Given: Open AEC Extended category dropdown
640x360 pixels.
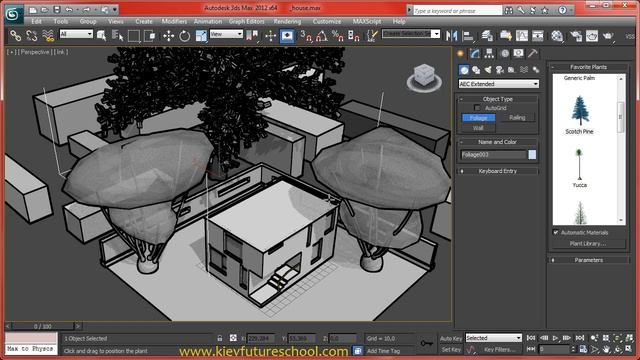Looking at the screenshot, I should 498,84.
